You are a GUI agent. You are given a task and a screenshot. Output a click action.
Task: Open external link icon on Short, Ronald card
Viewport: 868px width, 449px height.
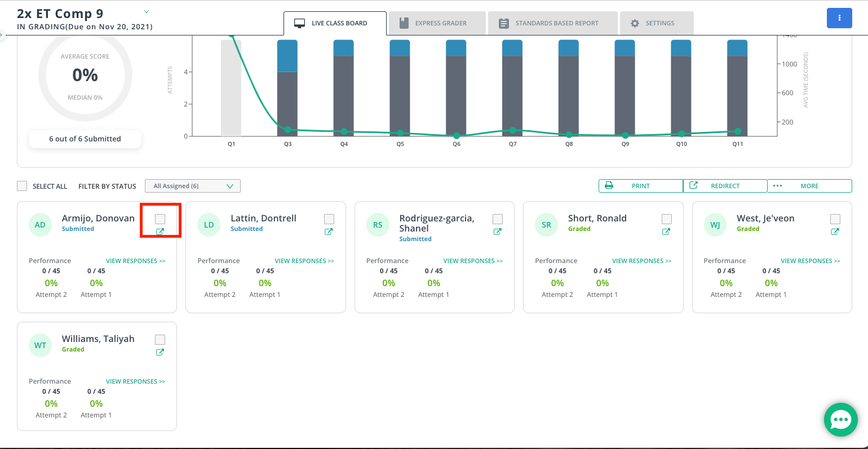tap(666, 232)
